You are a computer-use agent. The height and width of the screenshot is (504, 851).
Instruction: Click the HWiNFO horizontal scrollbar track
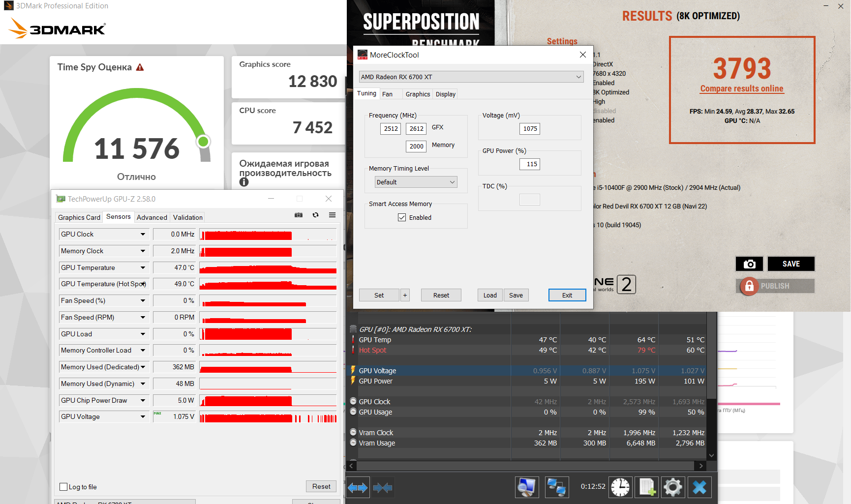click(525, 465)
